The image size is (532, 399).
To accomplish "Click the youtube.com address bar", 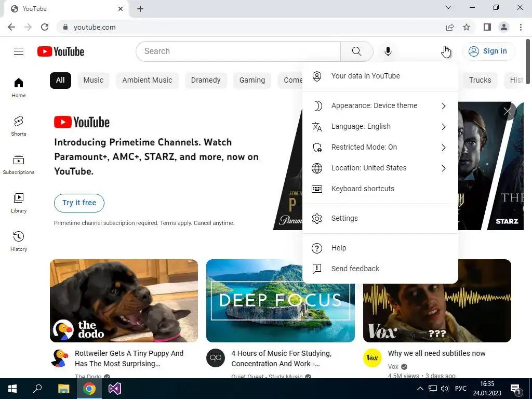I will [x=251, y=27].
